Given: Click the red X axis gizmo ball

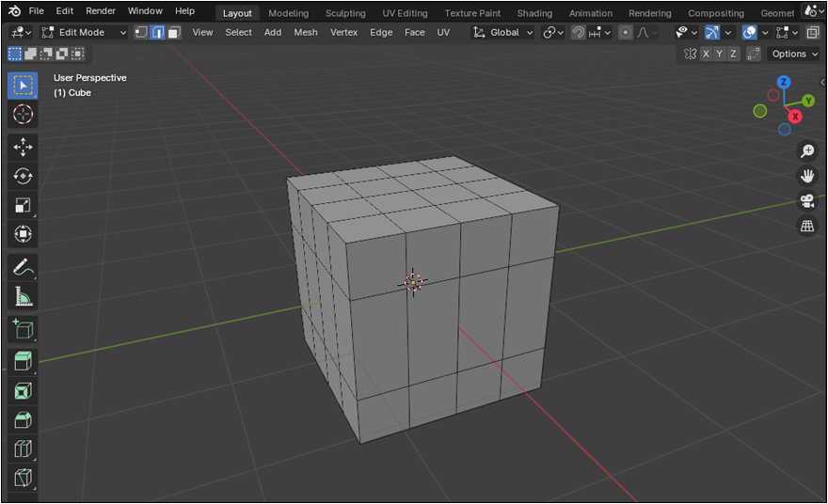Looking at the screenshot, I should (795, 116).
